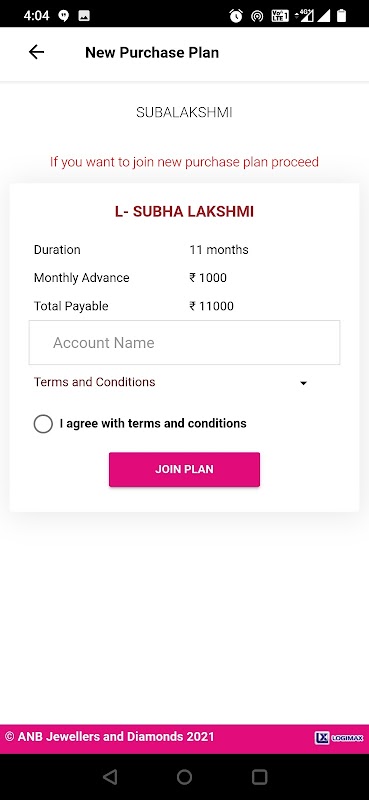Tap the chat notification icon
Screen dimensions: 369x800
pyautogui.click(x=64, y=16)
